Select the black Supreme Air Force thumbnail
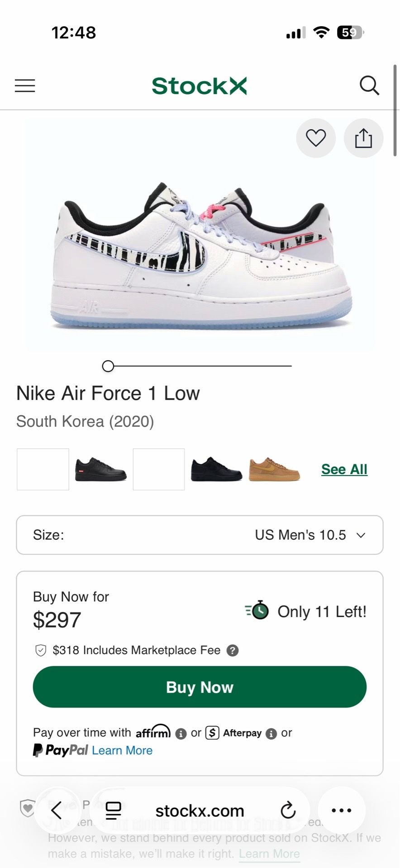The height and width of the screenshot is (868, 400). point(101,469)
